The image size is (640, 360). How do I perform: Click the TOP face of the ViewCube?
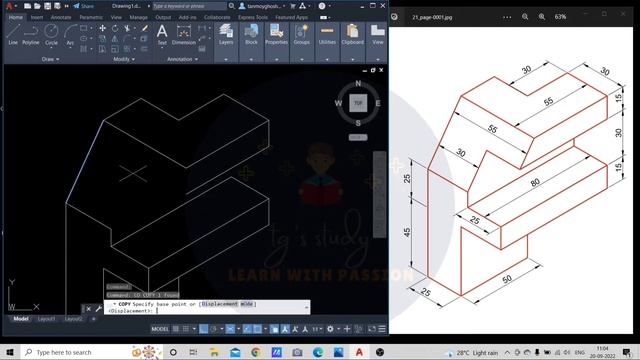[x=358, y=103]
